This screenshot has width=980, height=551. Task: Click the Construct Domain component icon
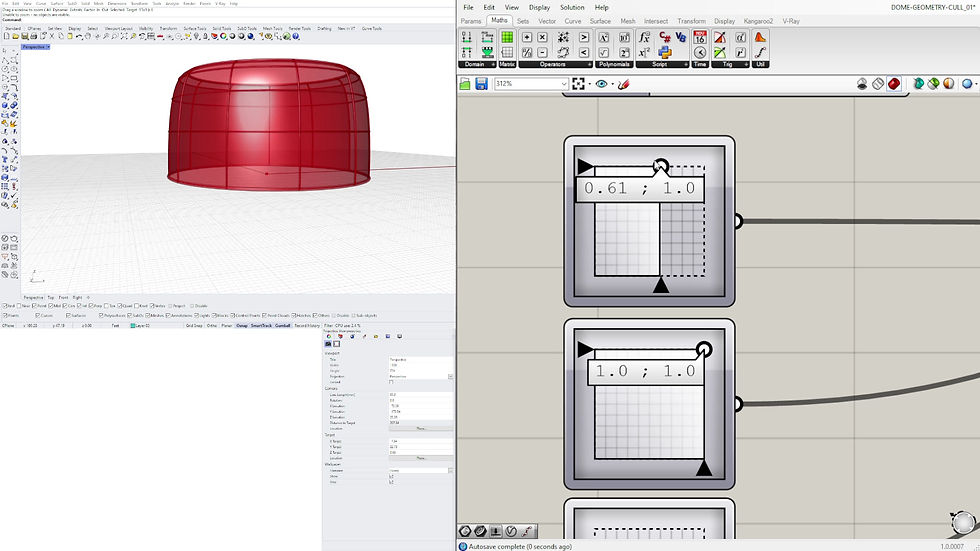point(467,37)
